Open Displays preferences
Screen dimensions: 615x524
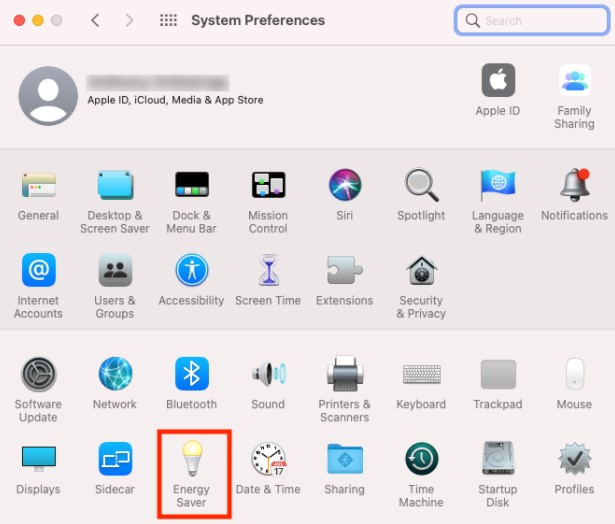[38, 458]
